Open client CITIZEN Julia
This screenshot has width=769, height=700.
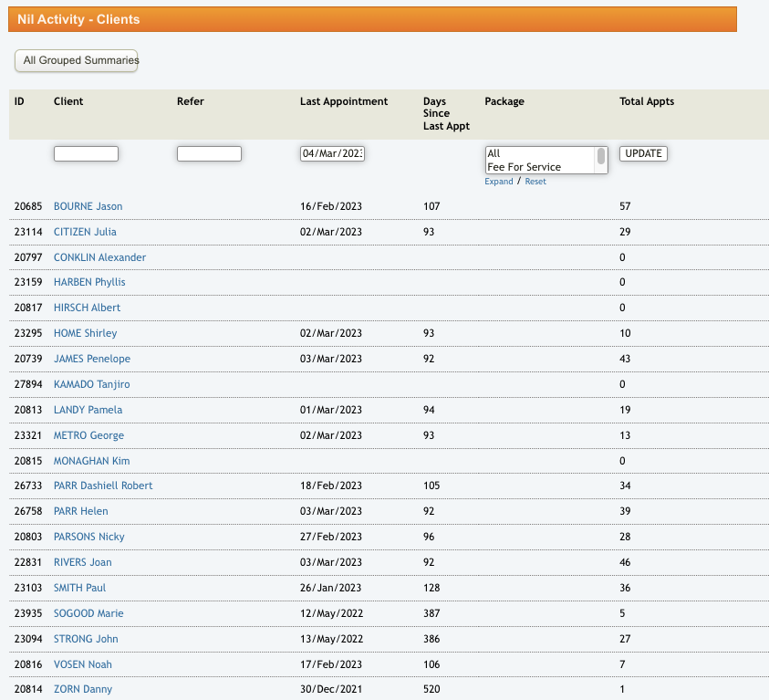[85, 232]
